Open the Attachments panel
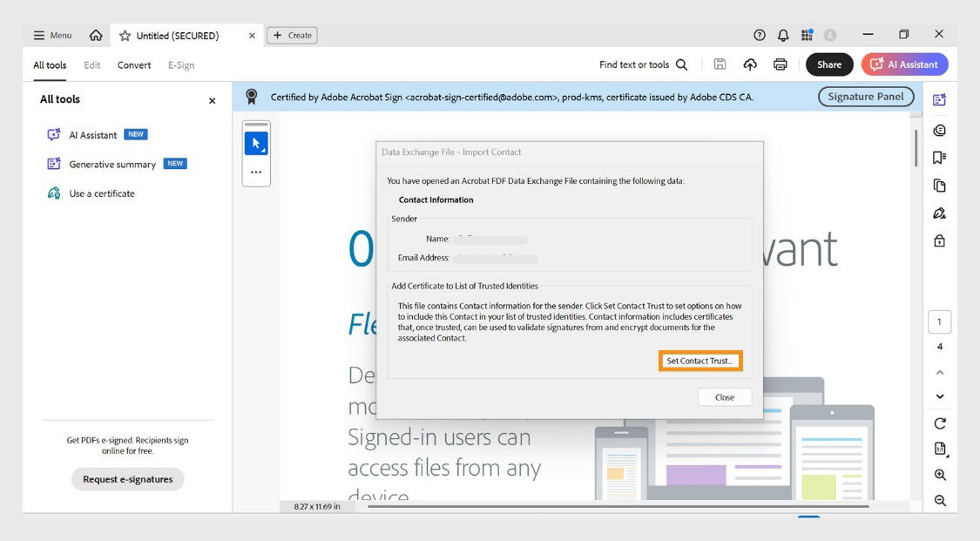This screenshot has width=980, height=541. [939, 186]
